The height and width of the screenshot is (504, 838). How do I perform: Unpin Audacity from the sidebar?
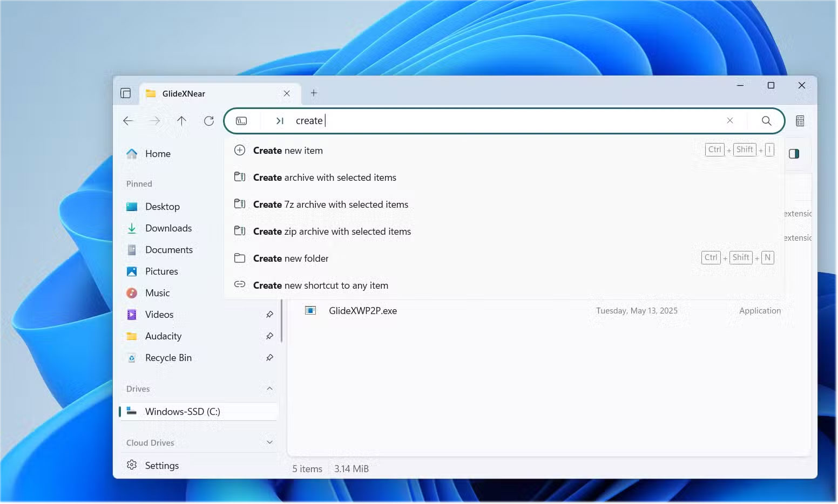click(269, 336)
